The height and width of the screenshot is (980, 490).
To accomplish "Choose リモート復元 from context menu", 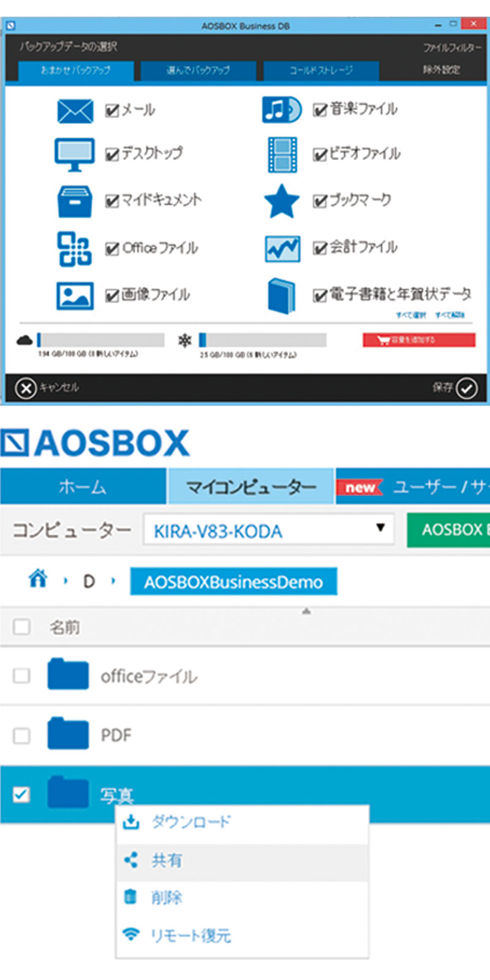I will pyautogui.click(x=242, y=936).
